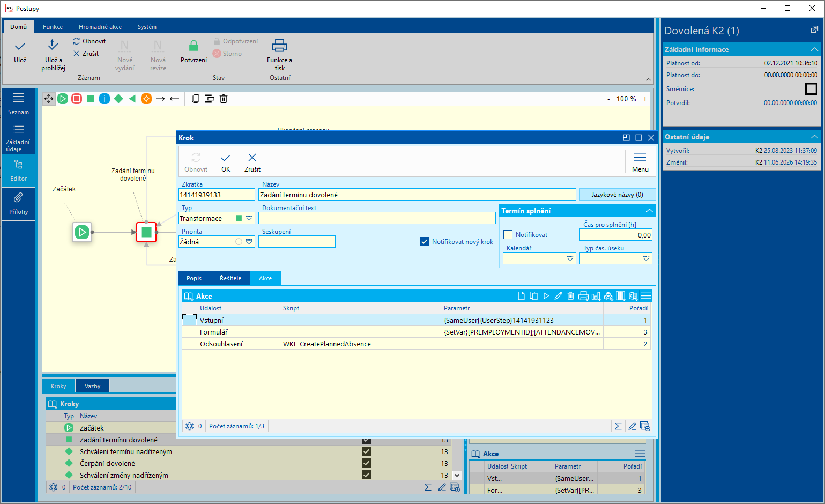Viewport: 825px width, 504px height.
Task: Select the green Start step tool icon
Action: click(x=63, y=99)
